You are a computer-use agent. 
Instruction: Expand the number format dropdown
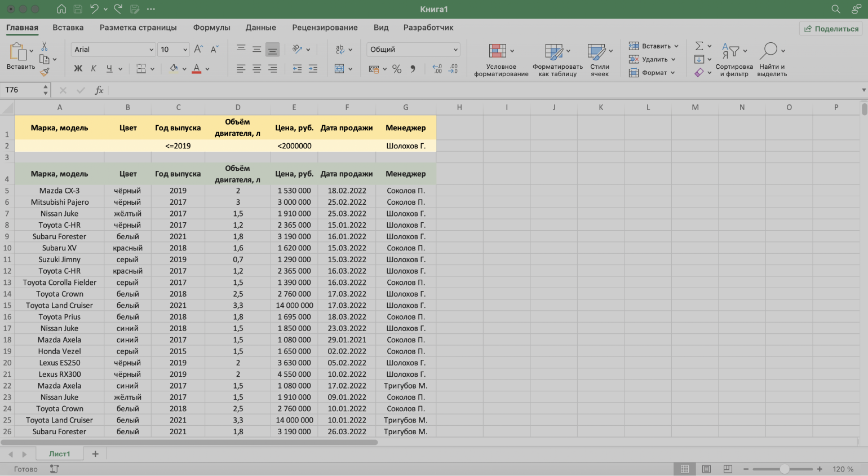[455, 50]
